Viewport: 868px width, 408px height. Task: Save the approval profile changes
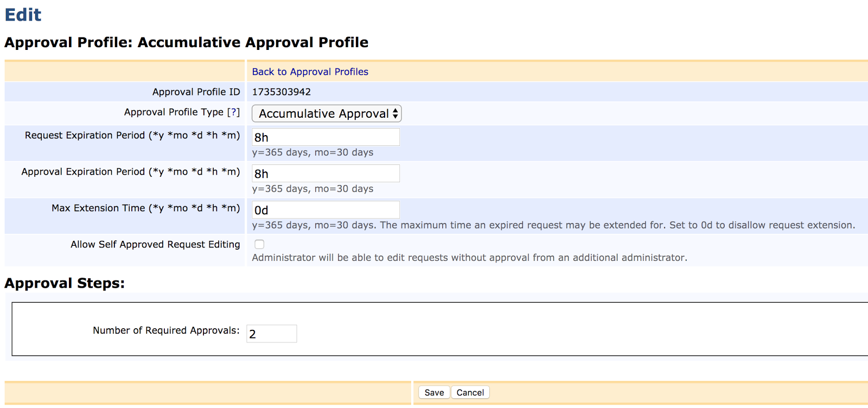pyautogui.click(x=433, y=392)
